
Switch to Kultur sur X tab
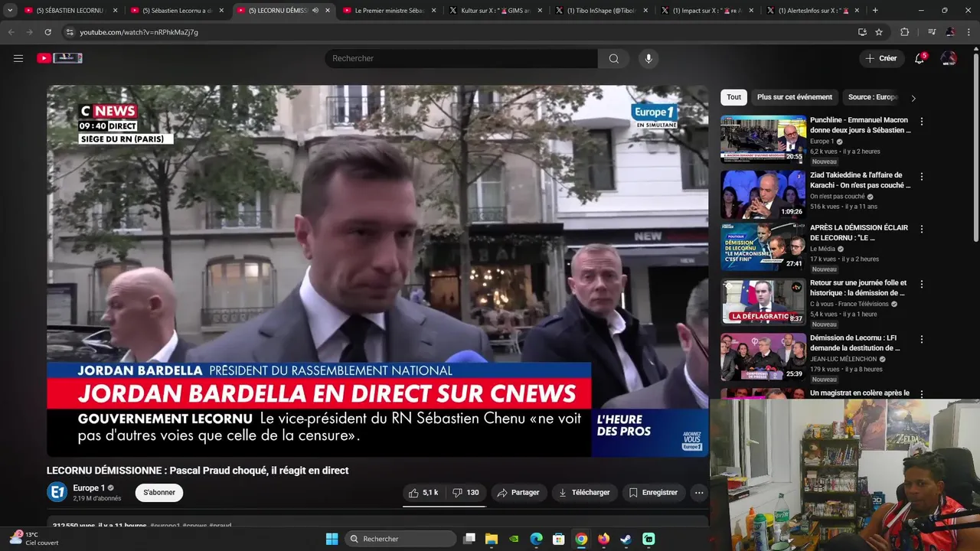[495, 11]
